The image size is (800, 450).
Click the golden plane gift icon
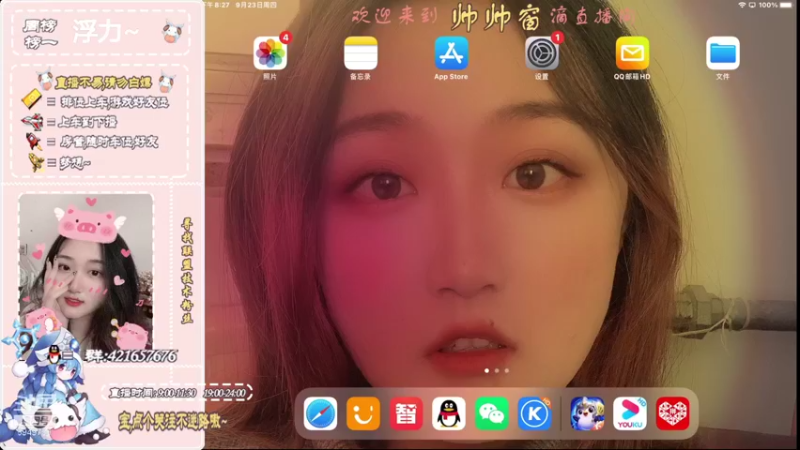coord(36,162)
